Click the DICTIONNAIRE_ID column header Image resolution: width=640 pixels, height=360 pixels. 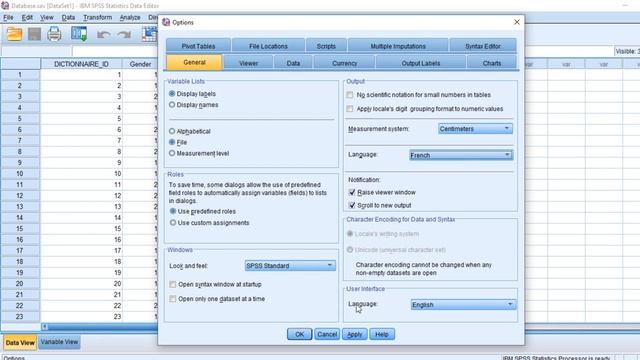81,64
